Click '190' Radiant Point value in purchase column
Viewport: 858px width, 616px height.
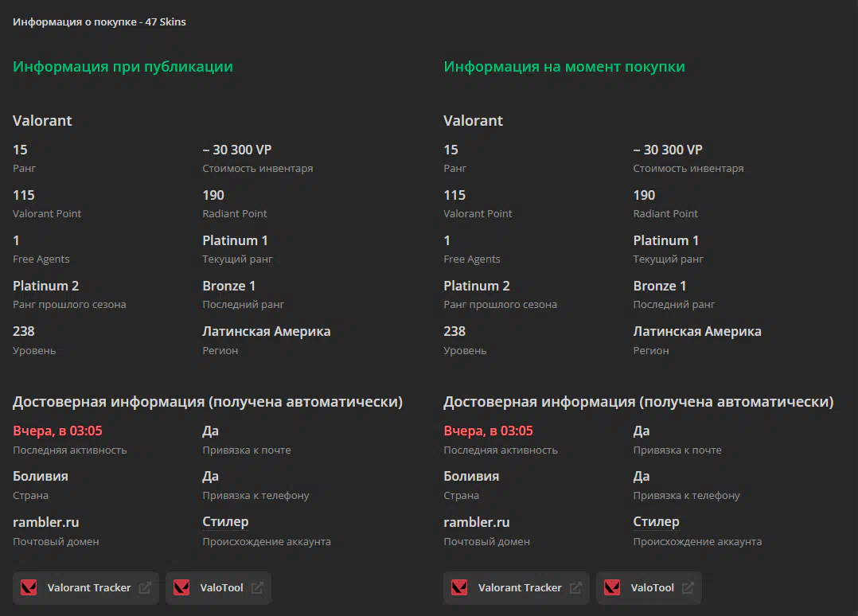click(644, 195)
